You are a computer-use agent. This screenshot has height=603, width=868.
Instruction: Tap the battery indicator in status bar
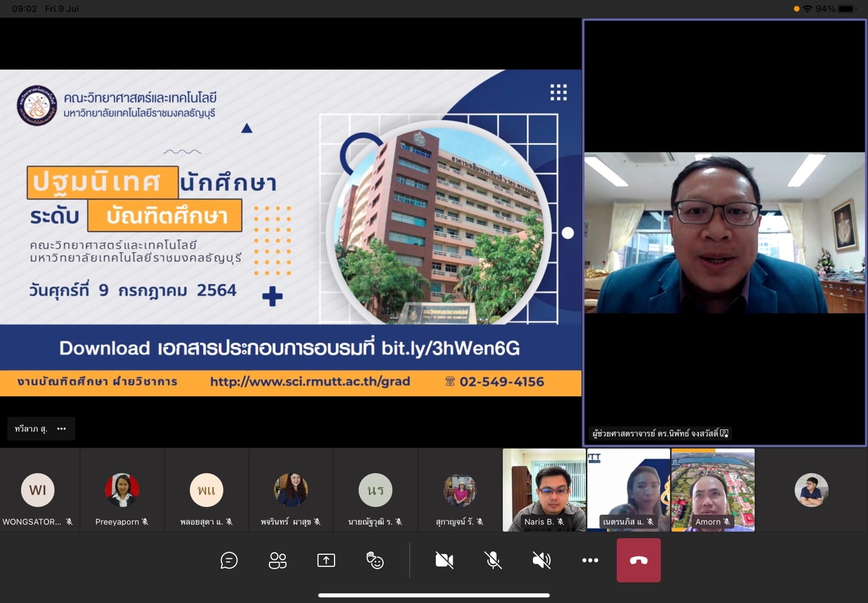(x=847, y=9)
